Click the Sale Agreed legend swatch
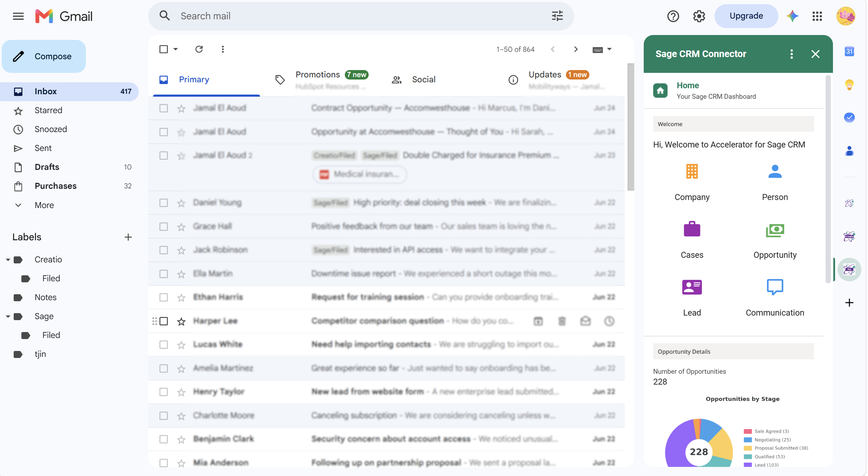868x476 pixels. [747, 432]
